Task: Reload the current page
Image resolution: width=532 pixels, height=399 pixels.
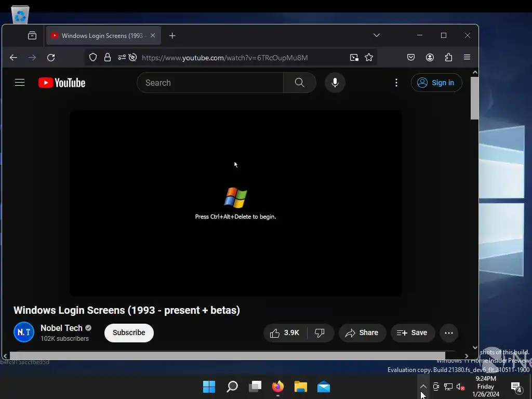Action: [x=51, y=58]
